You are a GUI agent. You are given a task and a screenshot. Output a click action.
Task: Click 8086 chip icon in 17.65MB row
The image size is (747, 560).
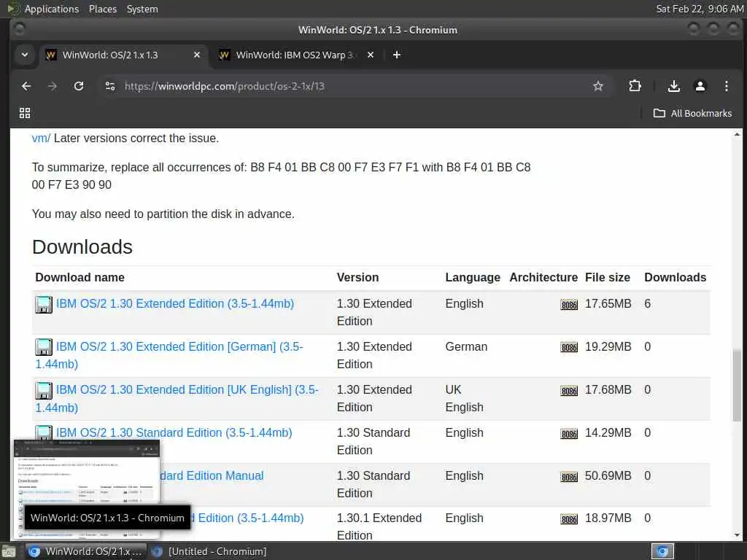569,305
